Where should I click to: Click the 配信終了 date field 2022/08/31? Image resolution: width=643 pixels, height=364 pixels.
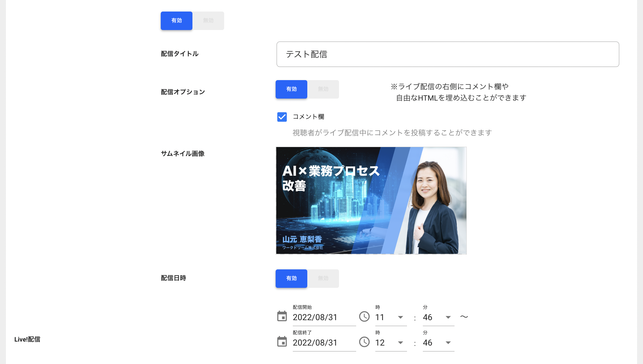pyautogui.click(x=324, y=343)
